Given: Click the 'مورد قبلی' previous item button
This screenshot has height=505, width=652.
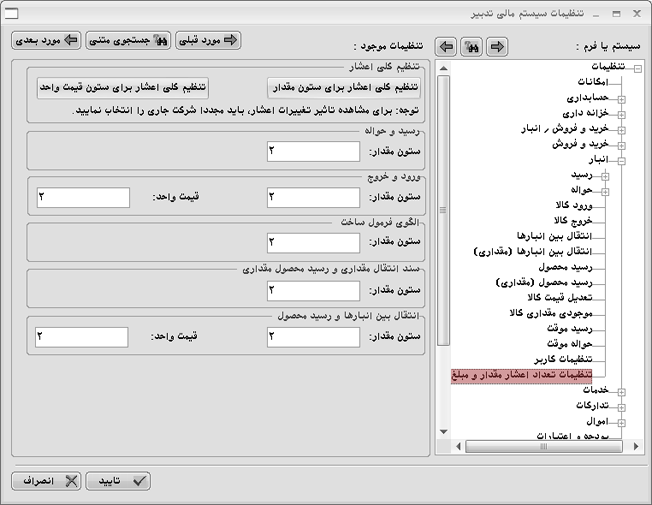Looking at the screenshot, I should coord(209,41).
